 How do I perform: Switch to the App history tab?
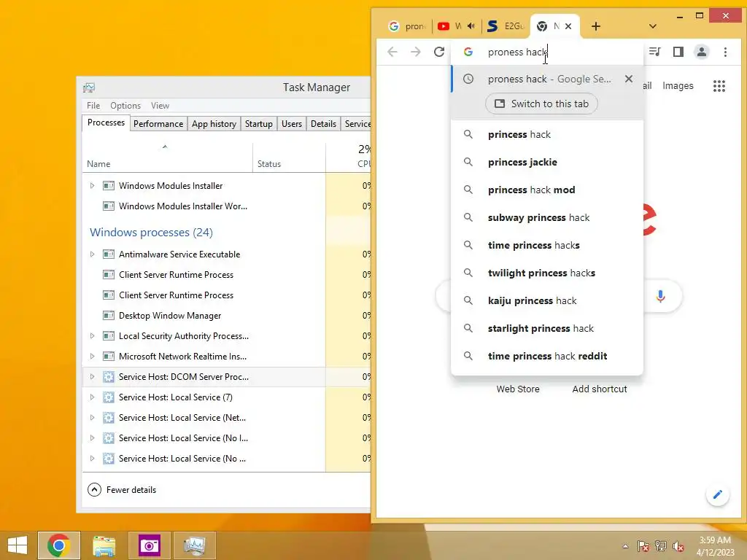click(214, 124)
